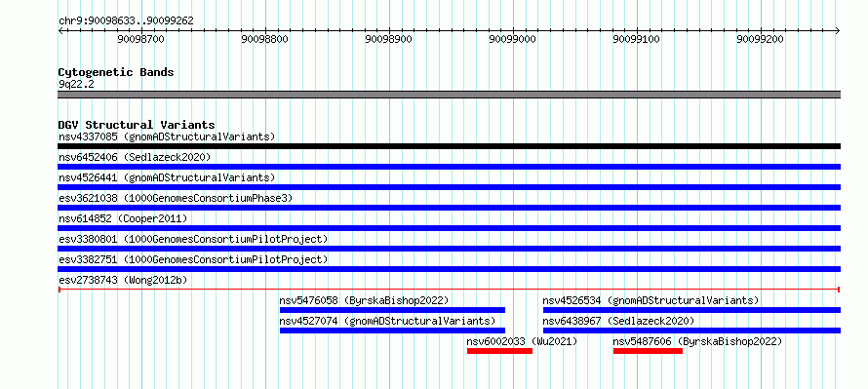Click ruler position 90098700

[141, 39]
